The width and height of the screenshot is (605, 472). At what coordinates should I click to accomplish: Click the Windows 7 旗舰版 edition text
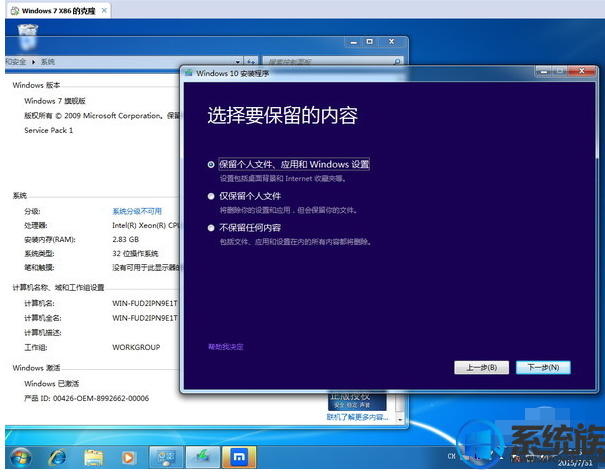55,101
